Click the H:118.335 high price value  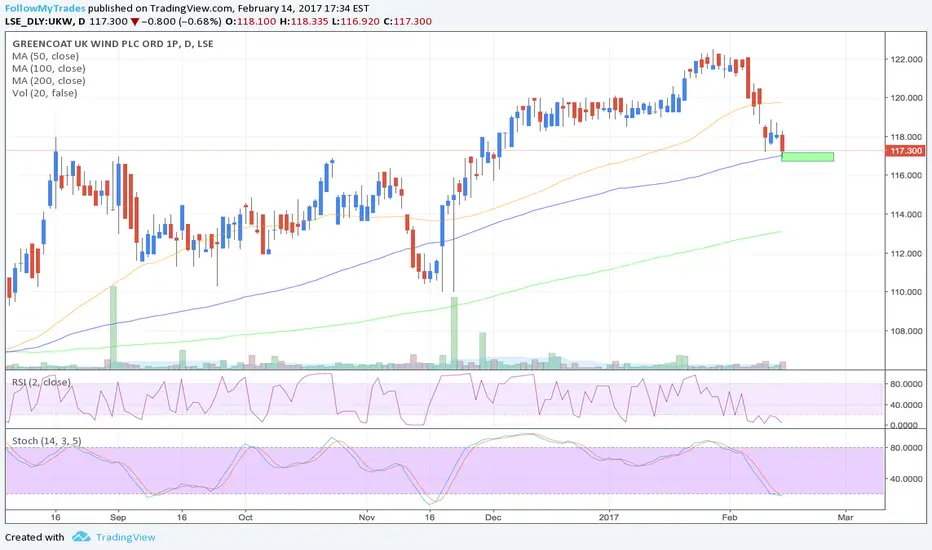(304, 21)
